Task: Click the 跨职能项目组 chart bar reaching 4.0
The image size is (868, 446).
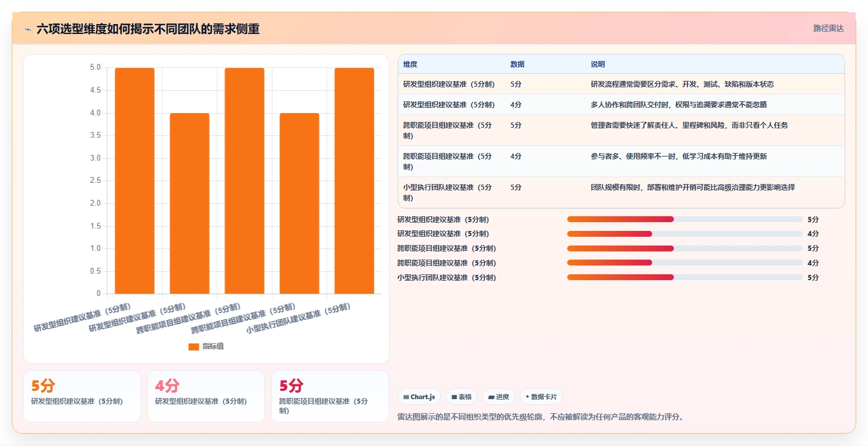Action: click(x=300, y=203)
